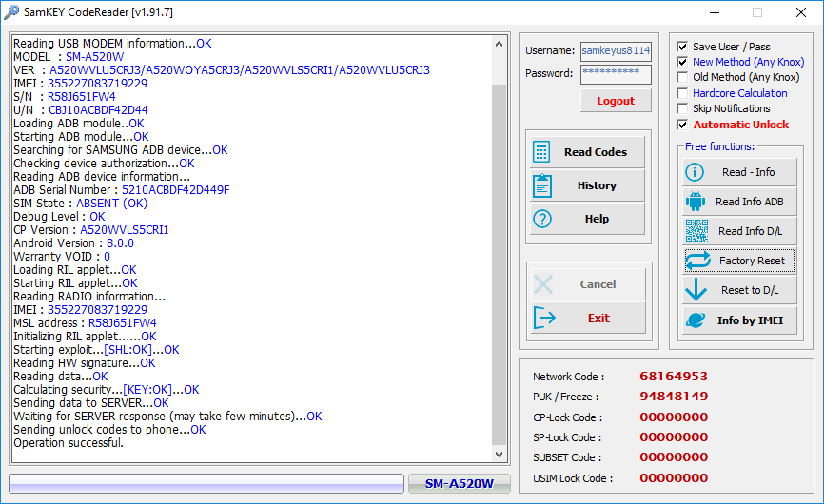Click the Free functions: group label

[x=719, y=146]
